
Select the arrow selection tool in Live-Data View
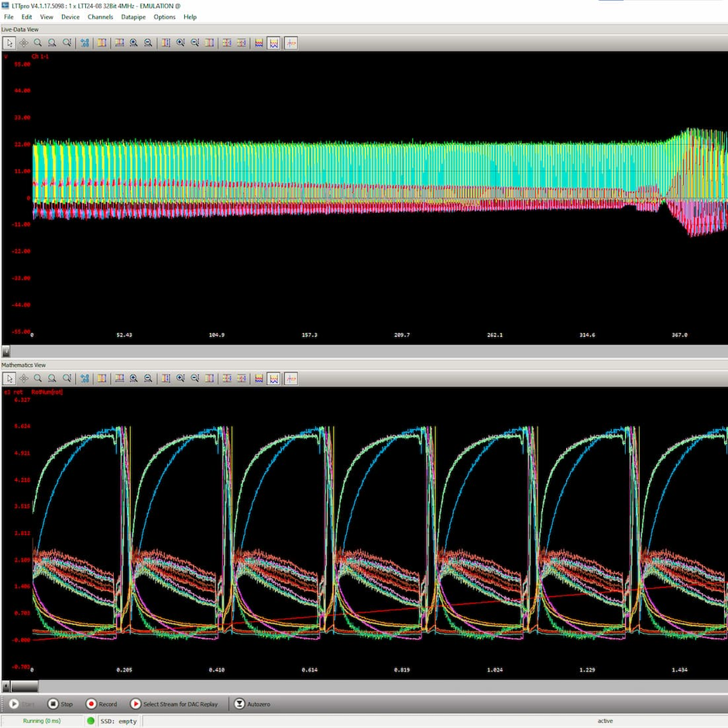point(9,43)
